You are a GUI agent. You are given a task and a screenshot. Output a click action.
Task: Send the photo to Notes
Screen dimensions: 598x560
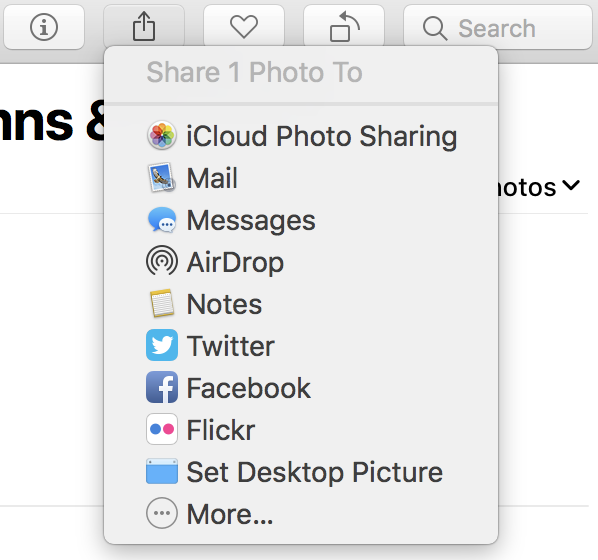tap(301, 304)
